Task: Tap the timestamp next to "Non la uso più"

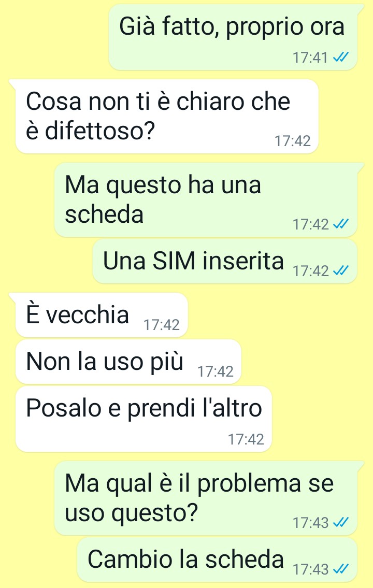Action: [x=215, y=371]
